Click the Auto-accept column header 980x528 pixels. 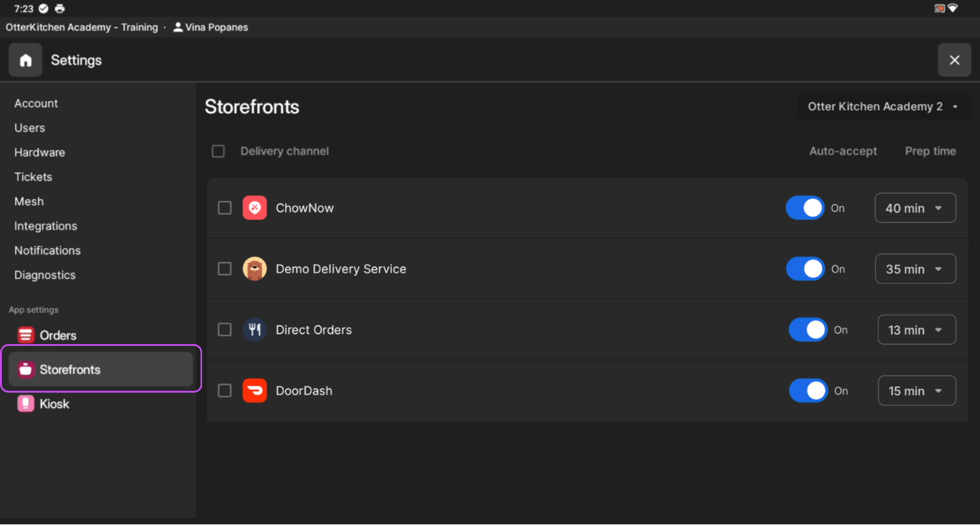click(843, 151)
